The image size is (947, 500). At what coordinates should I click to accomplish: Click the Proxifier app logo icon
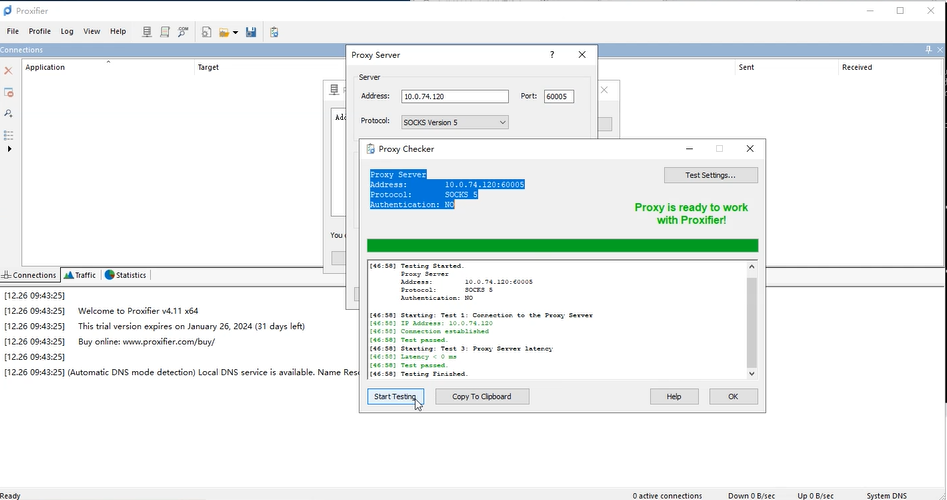[x=7, y=10]
